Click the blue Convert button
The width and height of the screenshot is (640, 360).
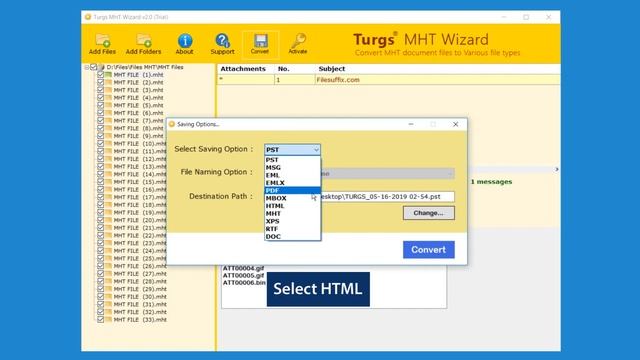(429, 249)
